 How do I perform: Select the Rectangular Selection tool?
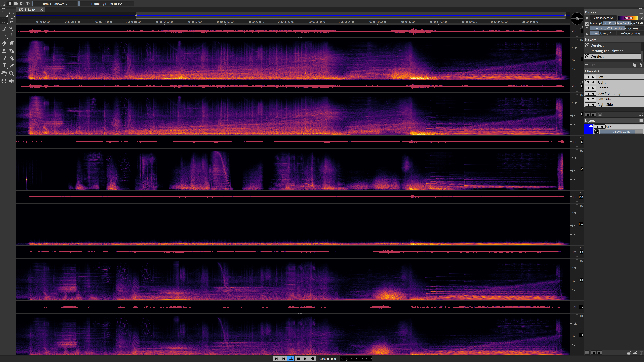4,21
